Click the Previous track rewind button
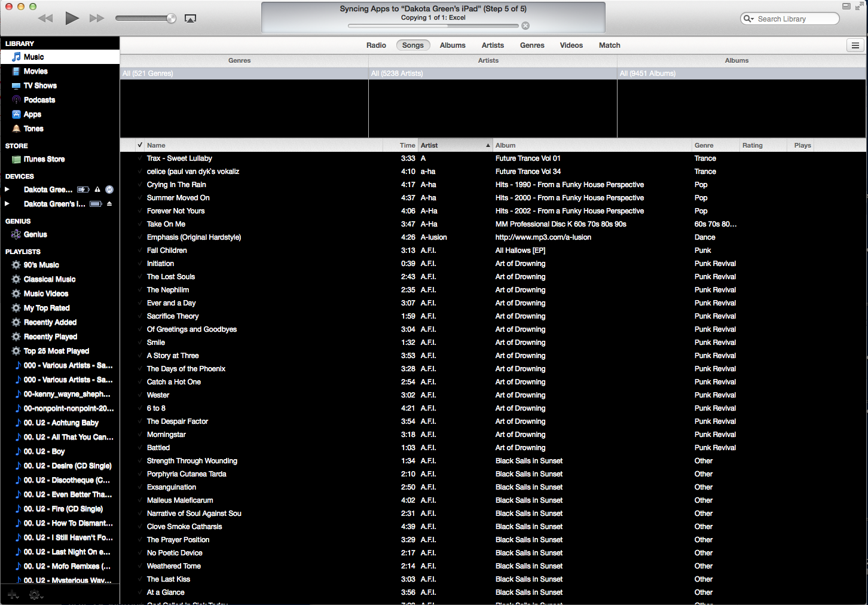Screen dimensions: 868x605 coord(45,19)
